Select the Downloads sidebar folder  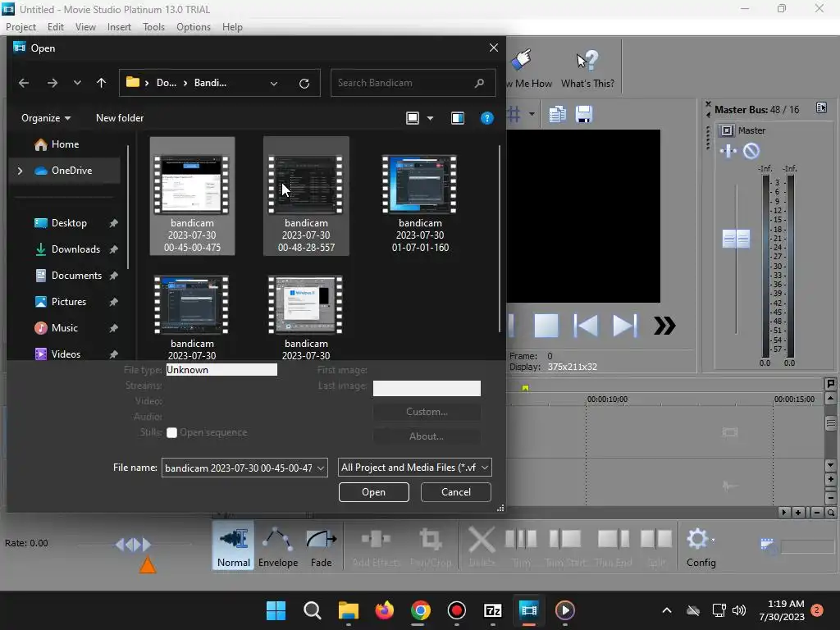click(x=75, y=249)
